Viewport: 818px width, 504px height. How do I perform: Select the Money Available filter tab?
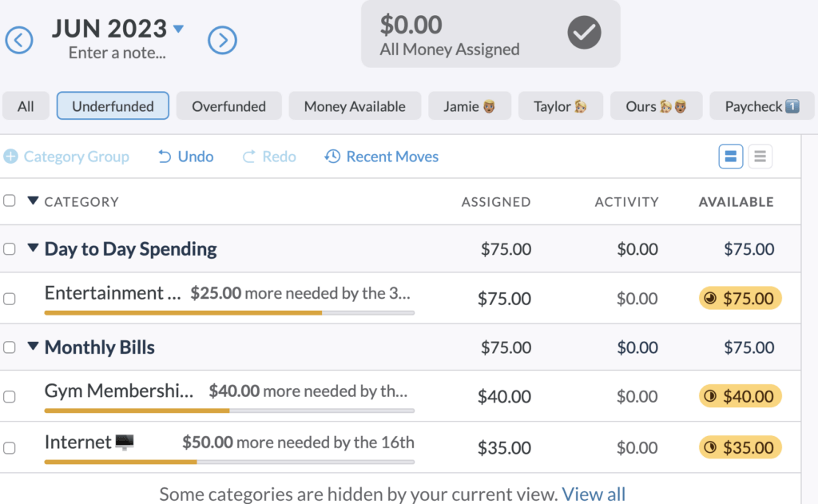tap(355, 106)
